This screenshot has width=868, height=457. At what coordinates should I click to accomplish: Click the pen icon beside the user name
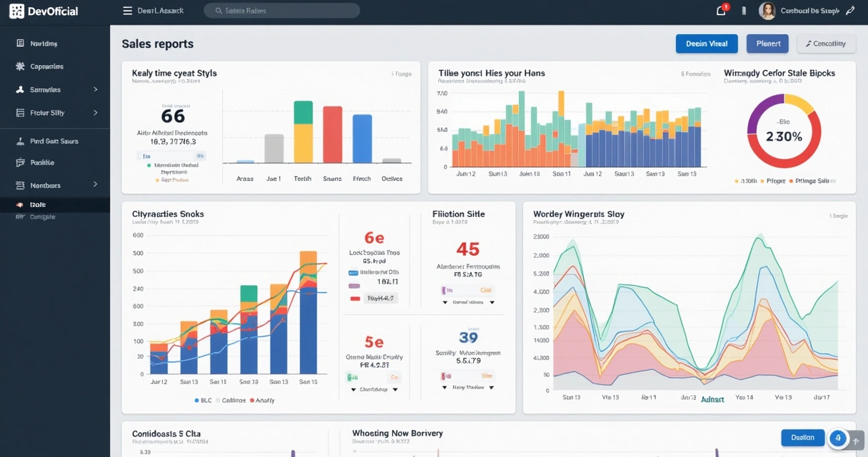[849, 11]
